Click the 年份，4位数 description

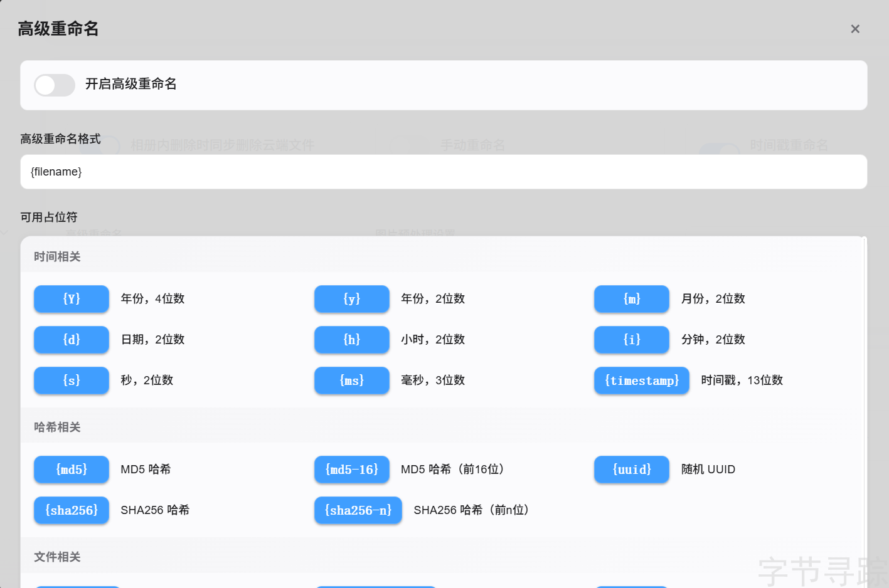(152, 299)
